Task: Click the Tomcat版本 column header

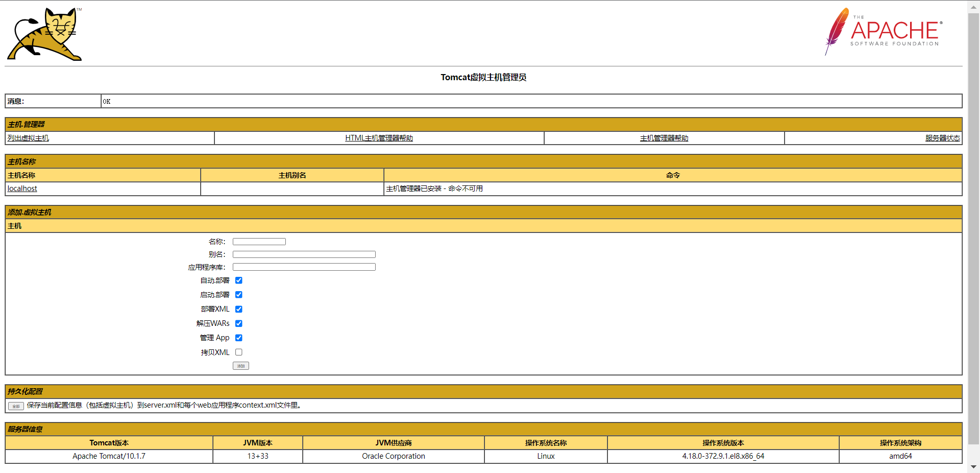Action: coord(109,443)
